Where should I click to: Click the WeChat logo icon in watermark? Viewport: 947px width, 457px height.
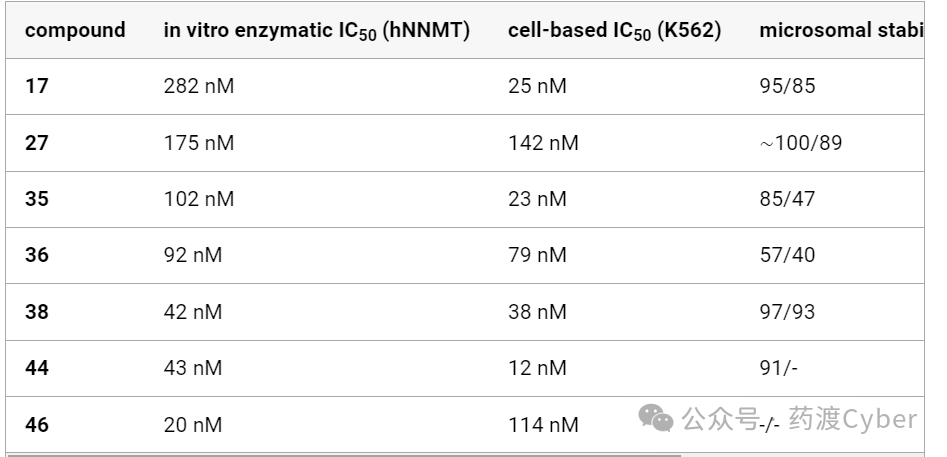[x=657, y=418]
